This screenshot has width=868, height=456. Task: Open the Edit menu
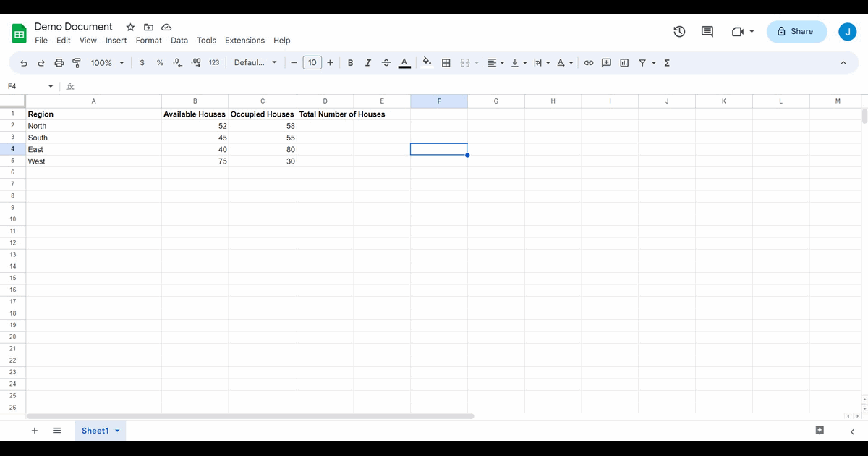[x=64, y=41]
